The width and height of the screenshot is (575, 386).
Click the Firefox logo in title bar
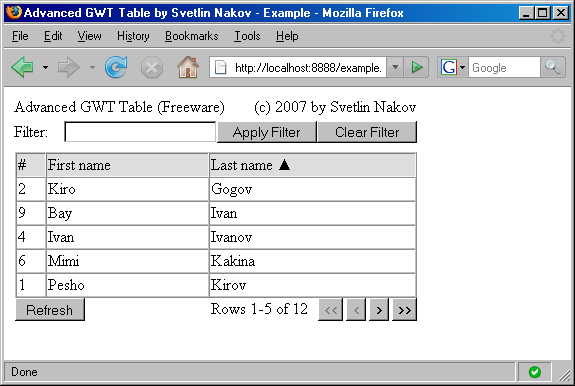pyautogui.click(x=14, y=12)
